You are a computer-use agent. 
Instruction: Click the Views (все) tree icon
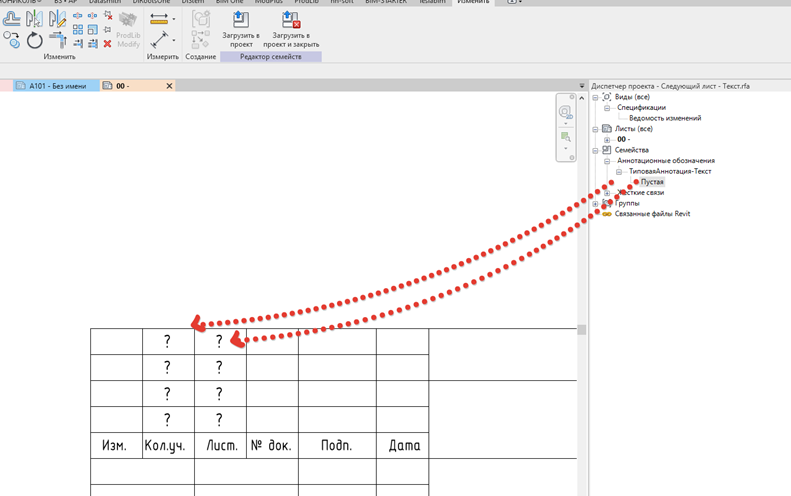(x=607, y=97)
